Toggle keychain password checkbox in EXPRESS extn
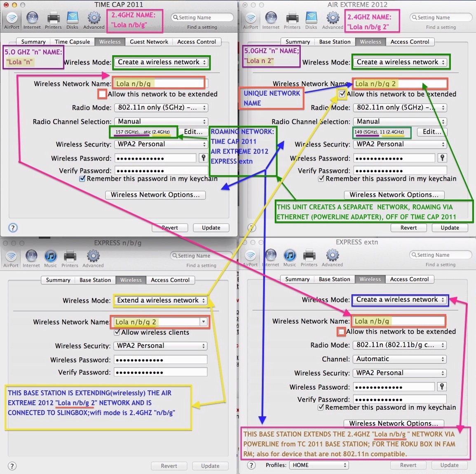Screen dimensions: 476x474 (321, 407)
